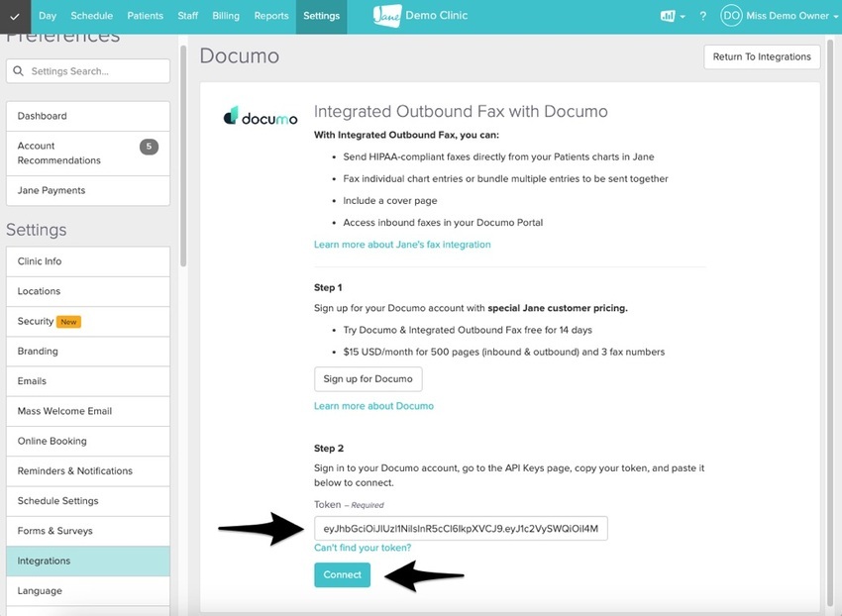Viewport: 842px width, 616px height.
Task: Open the Day tab
Action: (x=48, y=16)
